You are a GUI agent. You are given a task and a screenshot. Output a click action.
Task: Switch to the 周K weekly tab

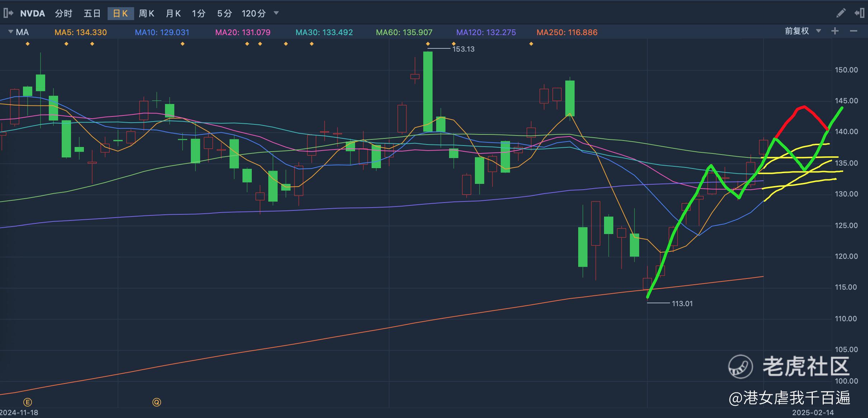click(146, 14)
